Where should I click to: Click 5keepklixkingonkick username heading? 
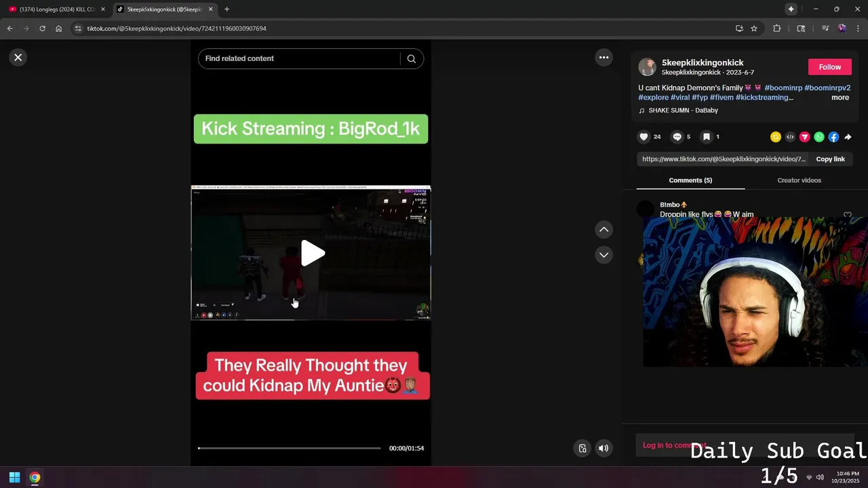[x=703, y=62]
